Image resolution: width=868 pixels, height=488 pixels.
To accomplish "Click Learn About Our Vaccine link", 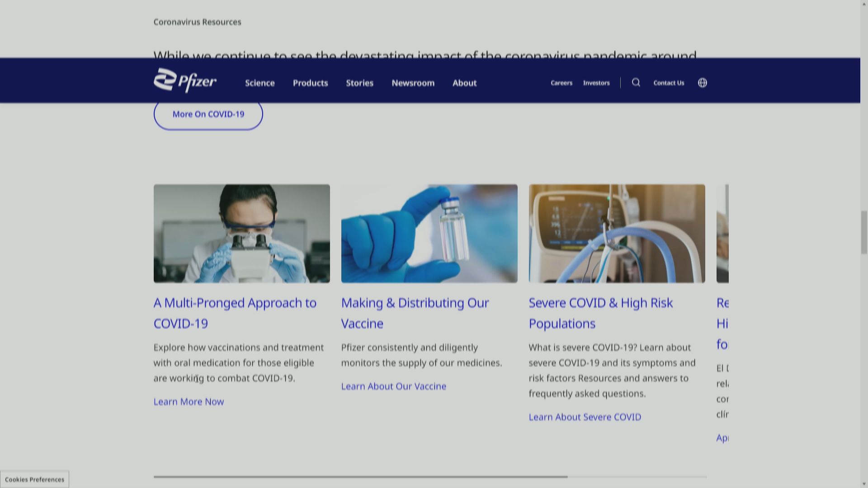I will pyautogui.click(x=393, y=385).
